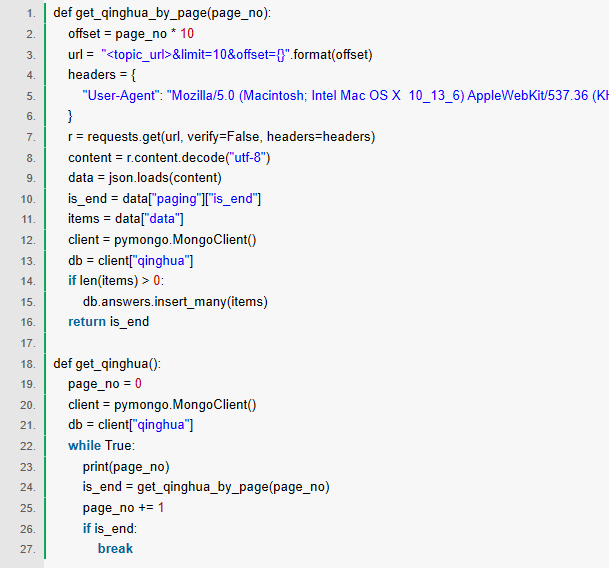Click line number 1 in the gutter
Screen dimensions: 610x568
[x=28, y=13]
